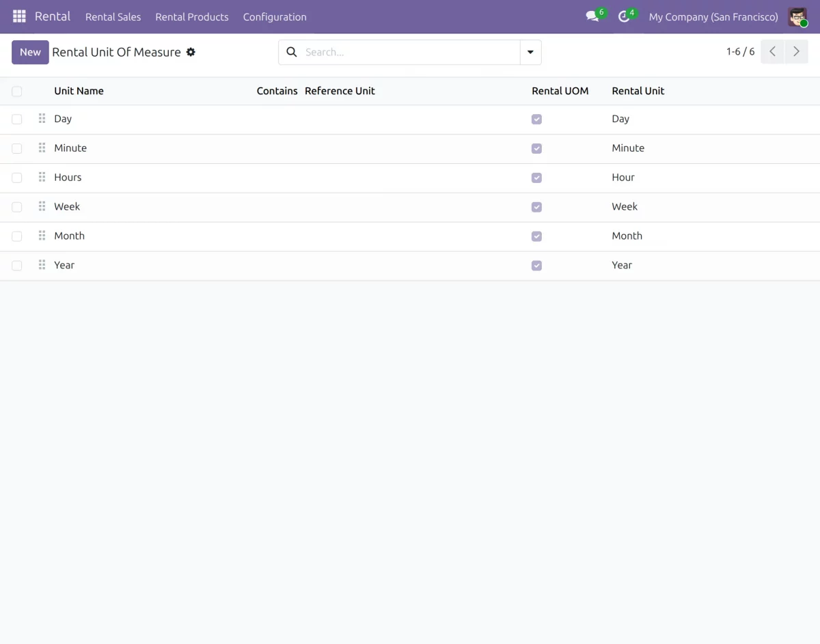820x644 pixels.
Task: Open the conversations messages icon
Action: 592,16
